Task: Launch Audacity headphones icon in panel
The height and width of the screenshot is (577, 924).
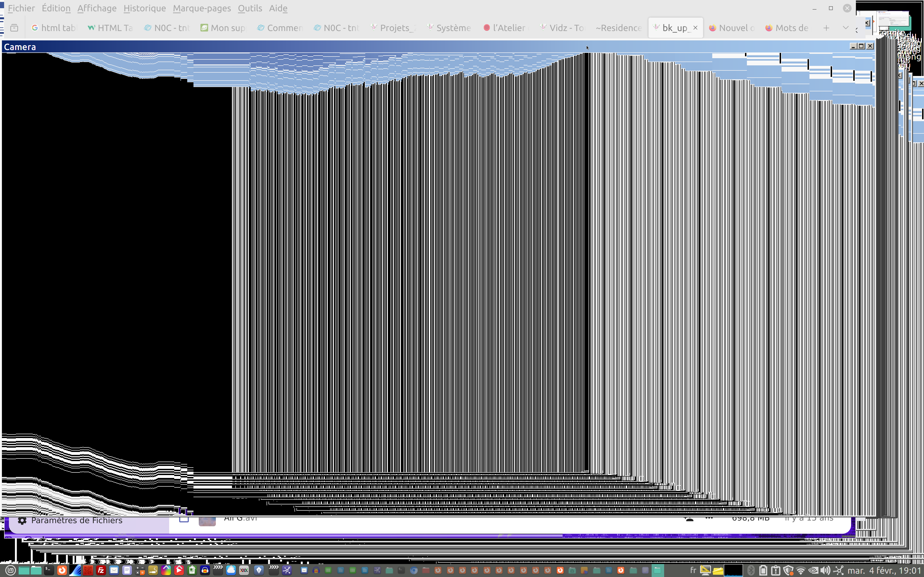Action: 205,570
